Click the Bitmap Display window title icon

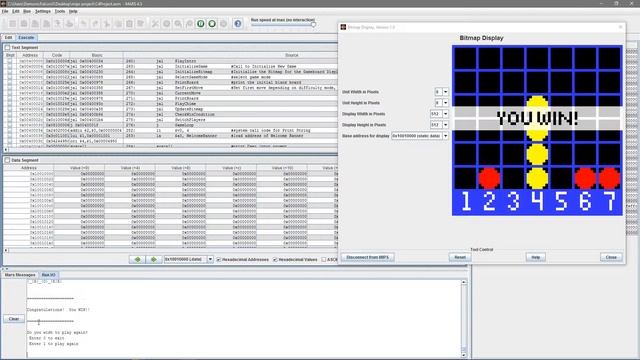[343, 27]
